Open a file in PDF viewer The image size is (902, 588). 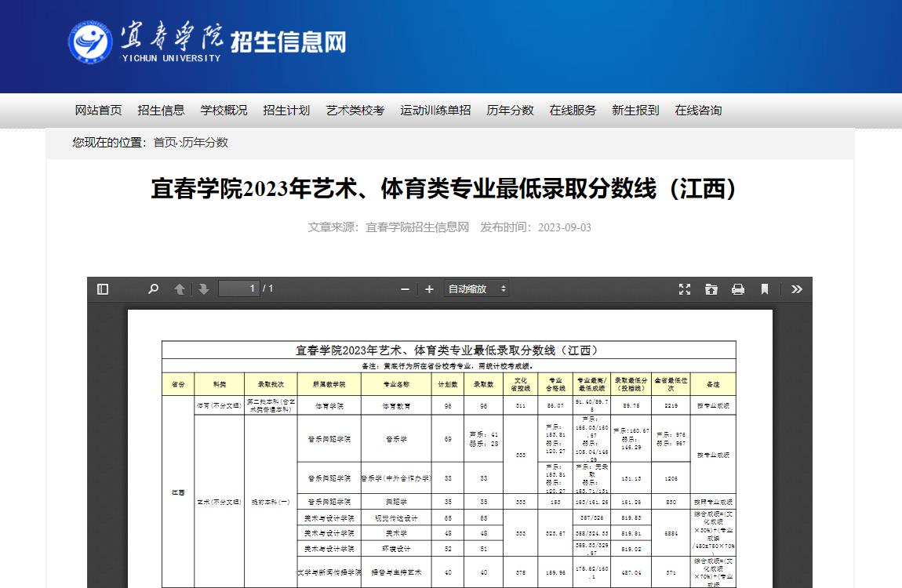pyautogui.click(x=711, y=289)
